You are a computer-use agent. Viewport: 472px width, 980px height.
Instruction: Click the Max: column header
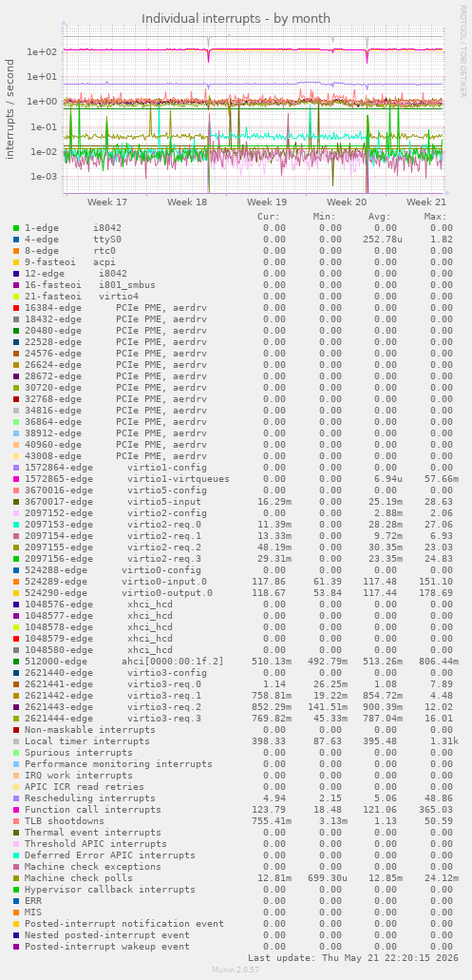tap(436, 217)
